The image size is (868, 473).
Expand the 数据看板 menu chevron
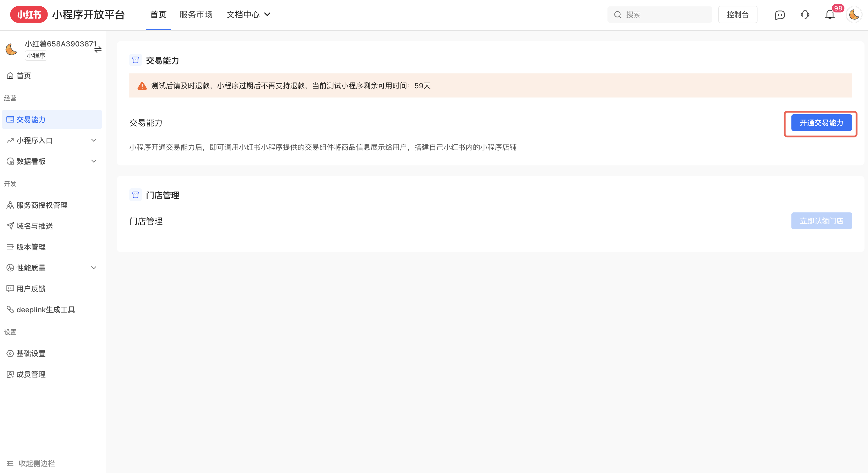tap(94, 161)
